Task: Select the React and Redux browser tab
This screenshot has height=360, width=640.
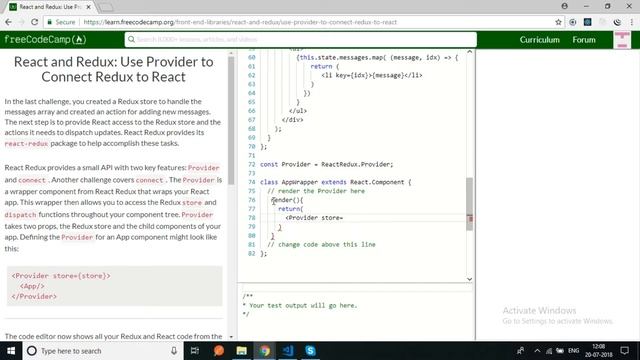Action: click(50, 7)
